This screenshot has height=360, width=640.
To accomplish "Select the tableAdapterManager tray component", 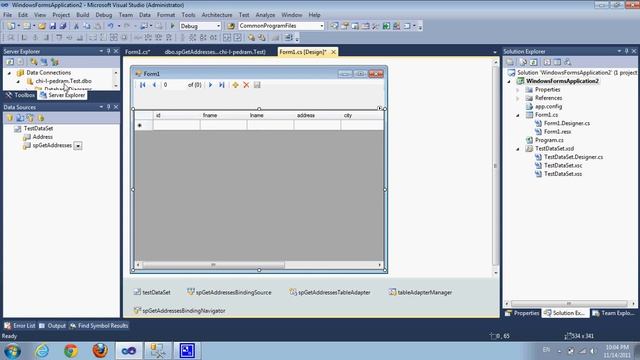I will [x=420, y=292].
